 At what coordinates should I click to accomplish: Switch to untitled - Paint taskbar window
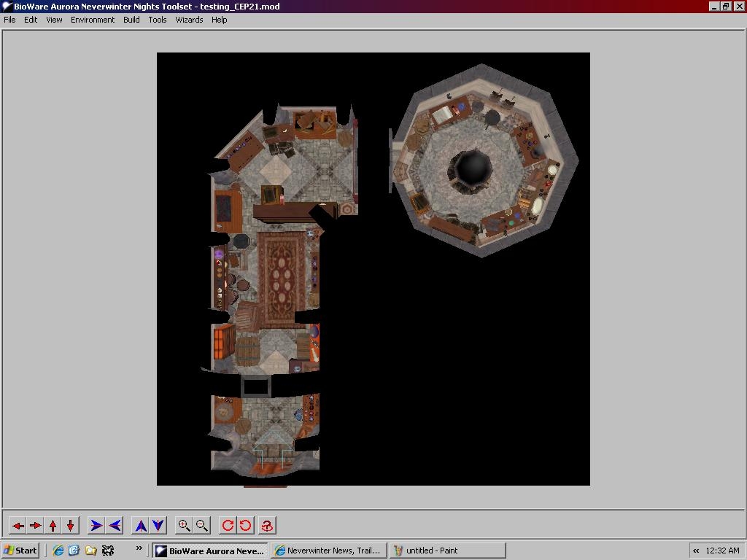[446, 551]
